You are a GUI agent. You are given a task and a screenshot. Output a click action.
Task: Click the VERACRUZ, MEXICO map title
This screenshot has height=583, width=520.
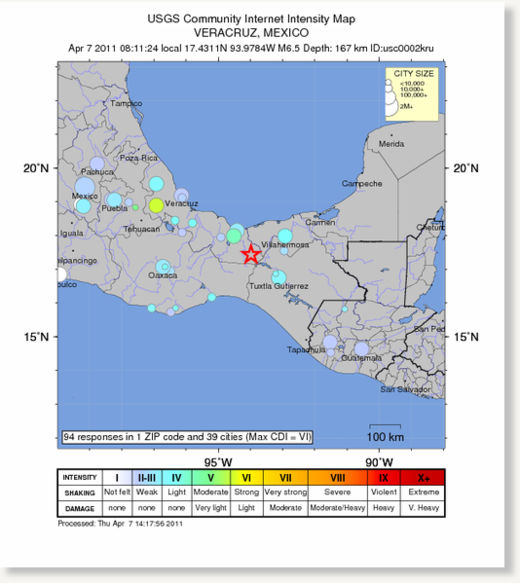251,33
